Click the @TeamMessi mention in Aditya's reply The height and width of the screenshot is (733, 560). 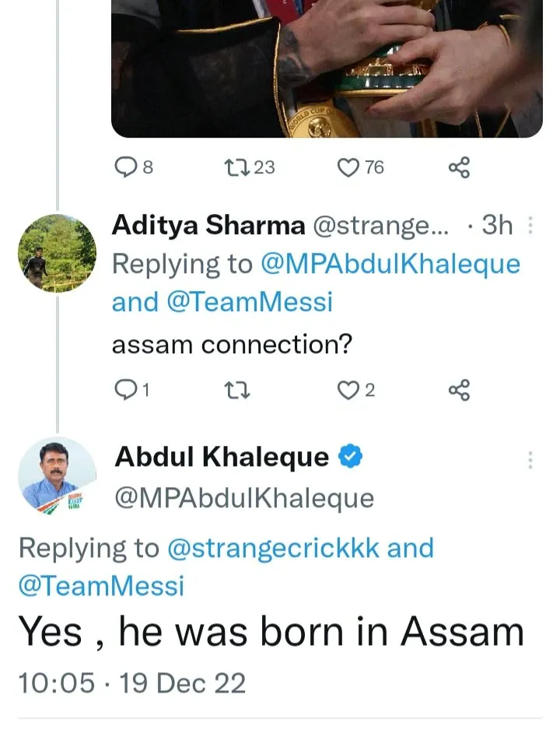250,301
